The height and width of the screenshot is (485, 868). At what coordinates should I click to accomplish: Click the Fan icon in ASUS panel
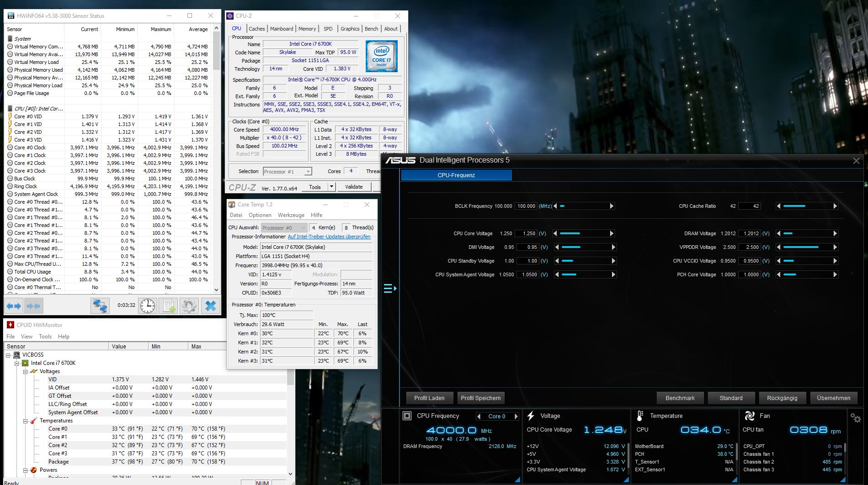[x=750, y=416]
